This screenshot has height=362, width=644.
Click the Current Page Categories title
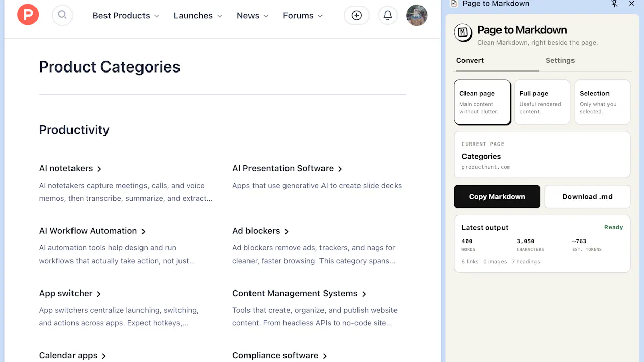481,156
